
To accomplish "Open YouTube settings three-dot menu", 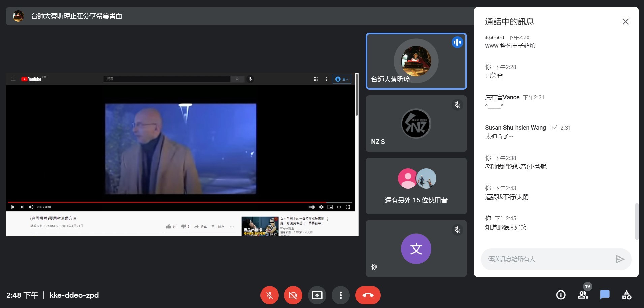I will (x=326, y=79).
